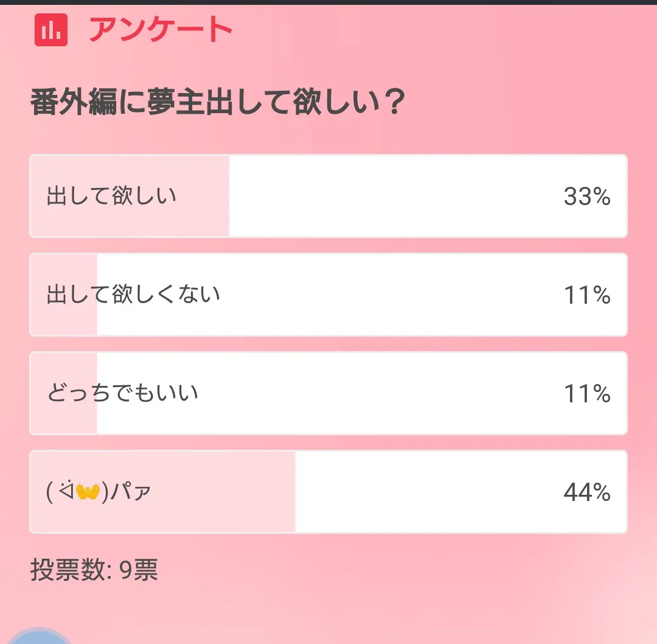Click the white unfilled area of the 33% bar
Image resolution: width=657 pixels, height=644 pixels.
(389, 196)
